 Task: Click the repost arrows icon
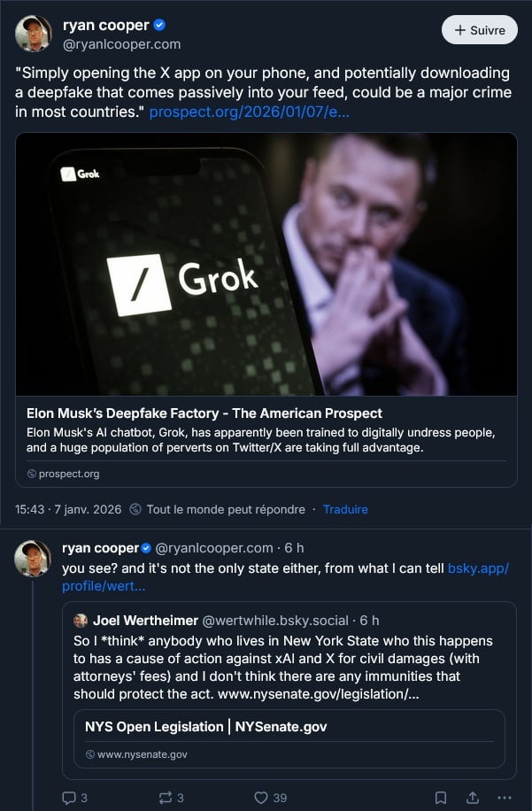coord(165,798)
